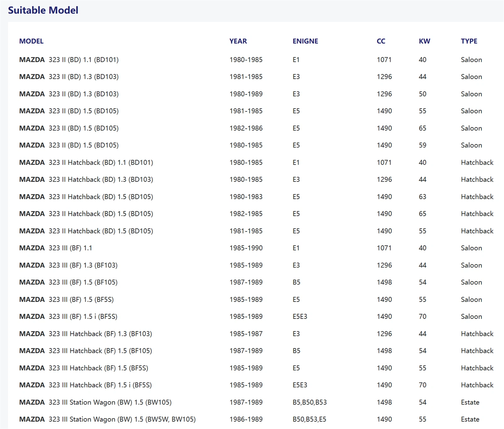
Task: Click year '1980-1983' cell
Action: pos(246,197)
